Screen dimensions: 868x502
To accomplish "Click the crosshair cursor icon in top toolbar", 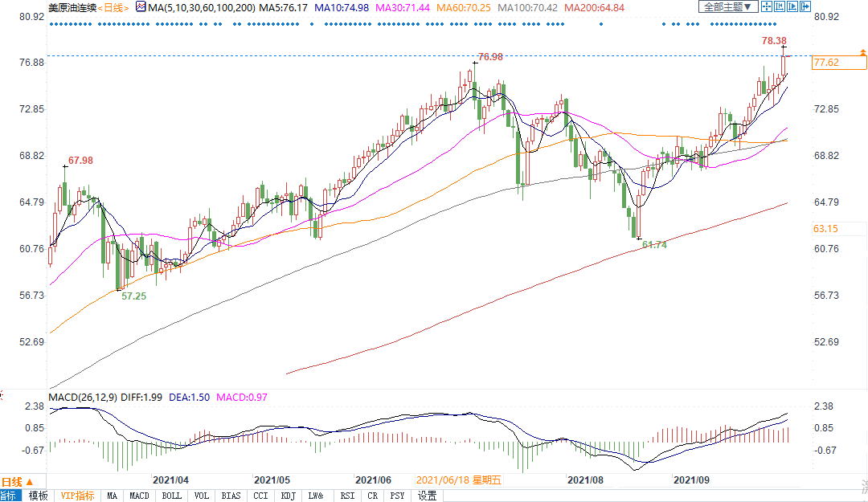I will click(x=766, y=7).
